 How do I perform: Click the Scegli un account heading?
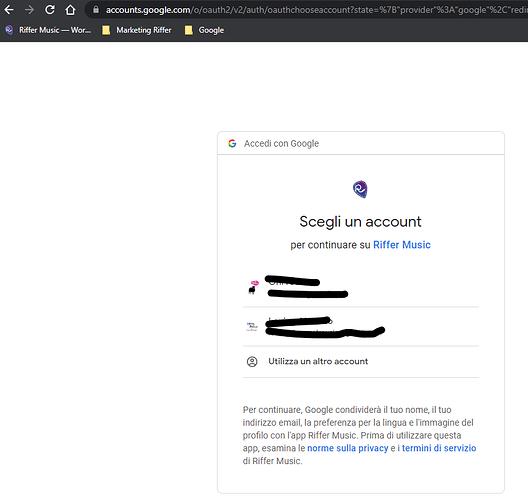[x=360, y=222]
